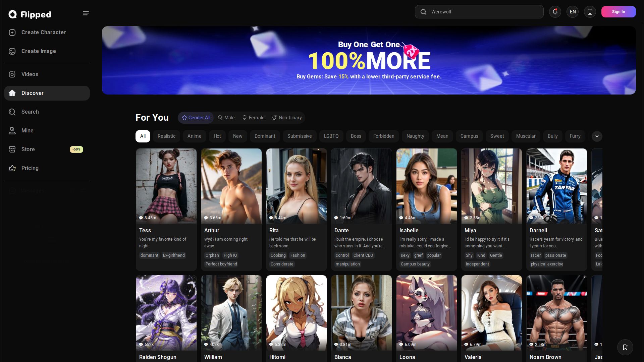The width and height of the screenshot is (644, 362).
Task: Click the mobile app phone icon
Action: (x=590, y=12)
